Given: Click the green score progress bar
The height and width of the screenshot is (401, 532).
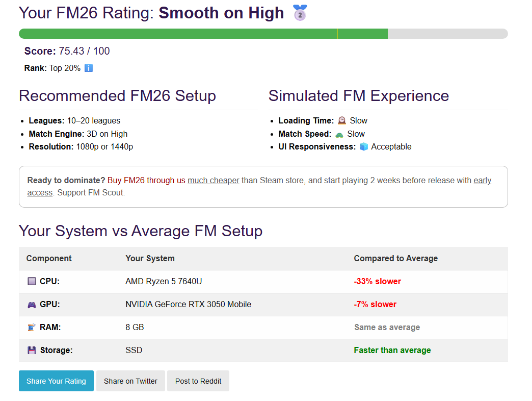Looking at the screenshot, I should [203, 34].
